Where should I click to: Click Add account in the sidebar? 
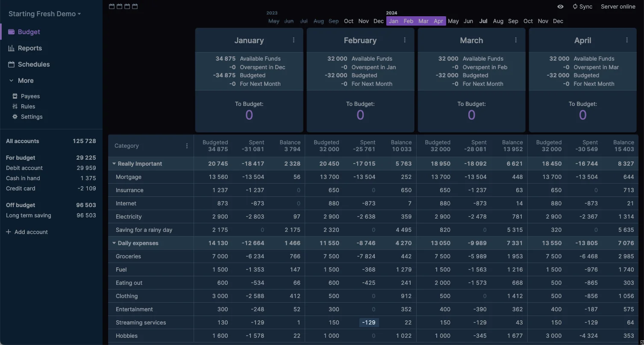[27, 232]
